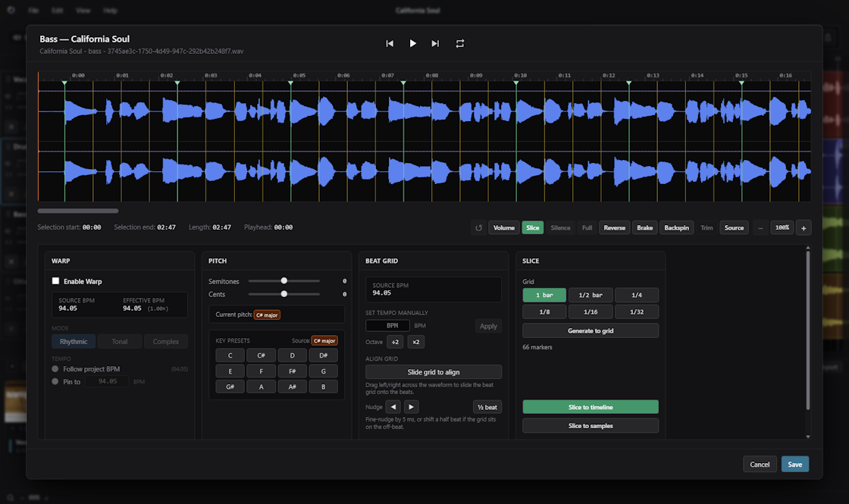
Task: Set slice grid to 1 bar
Action: pyautogui.click(x=544, y=295)
